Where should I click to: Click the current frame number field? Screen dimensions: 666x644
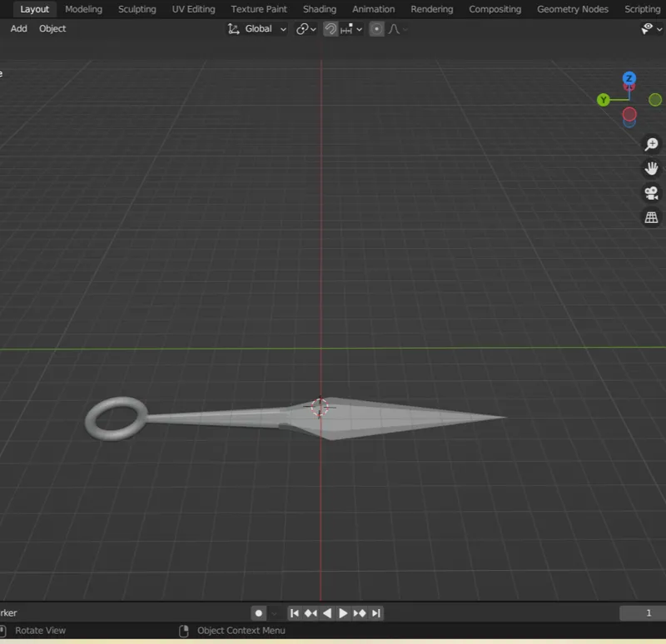click(x=643, y=613)
